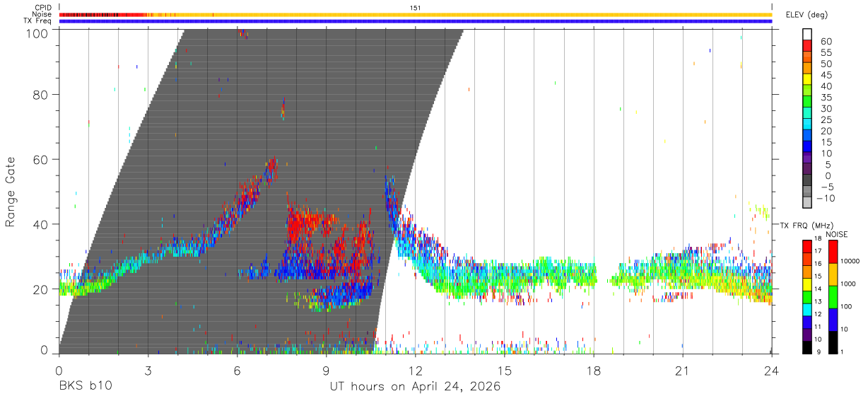Pick the yellow ELEV swatch beside 45
Image resolution: width=868 pixels, height=401 pixels.
pos(807,79)
